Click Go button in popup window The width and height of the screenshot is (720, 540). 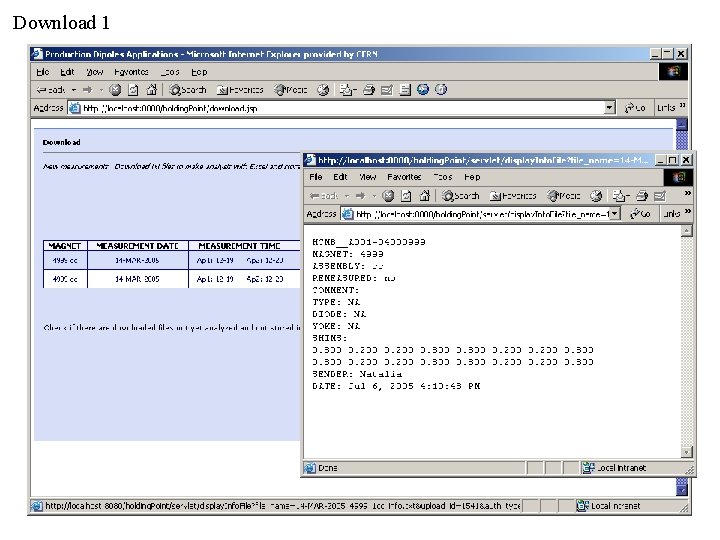(641, 214)
